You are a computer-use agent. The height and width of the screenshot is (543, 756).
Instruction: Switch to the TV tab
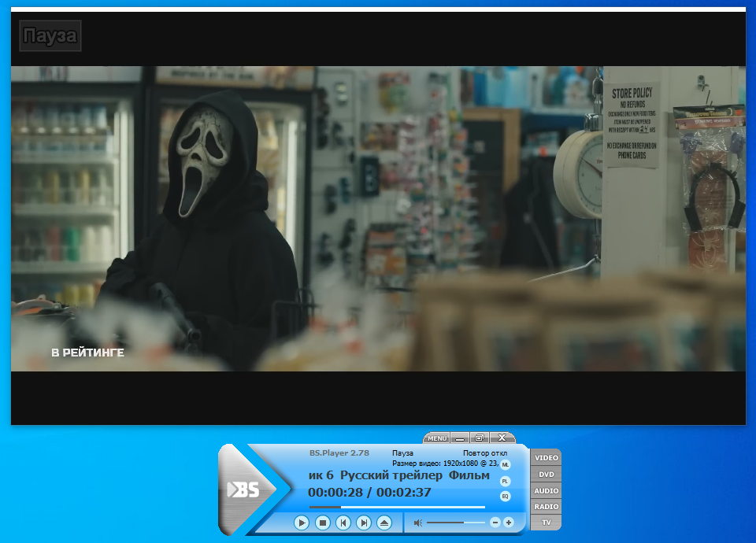[547, 523]
